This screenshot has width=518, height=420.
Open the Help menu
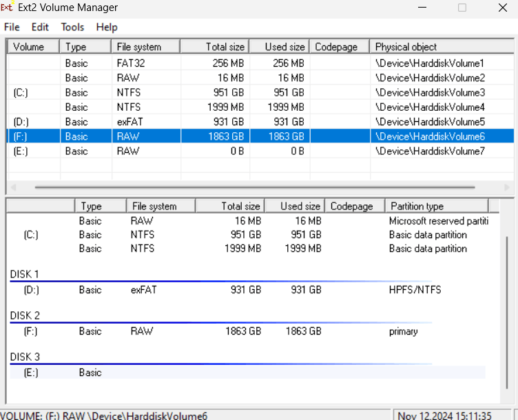pyautogui.click(x=107, y=27)
